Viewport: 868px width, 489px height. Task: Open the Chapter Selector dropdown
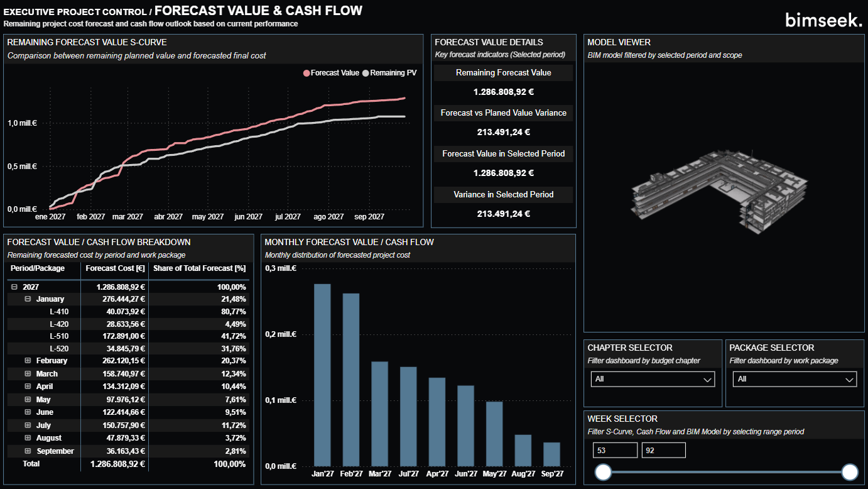click(x=652, y=379)
